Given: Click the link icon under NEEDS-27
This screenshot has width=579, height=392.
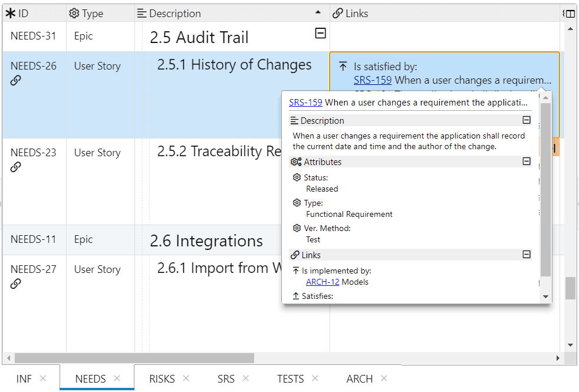Looking at the screenshot, I should click(16, 284).
